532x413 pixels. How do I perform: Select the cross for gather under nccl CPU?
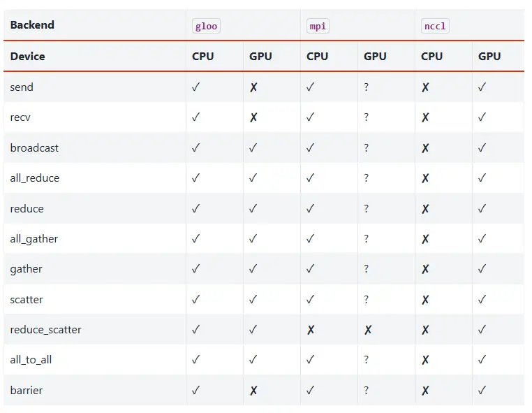(x=425, y=269)
